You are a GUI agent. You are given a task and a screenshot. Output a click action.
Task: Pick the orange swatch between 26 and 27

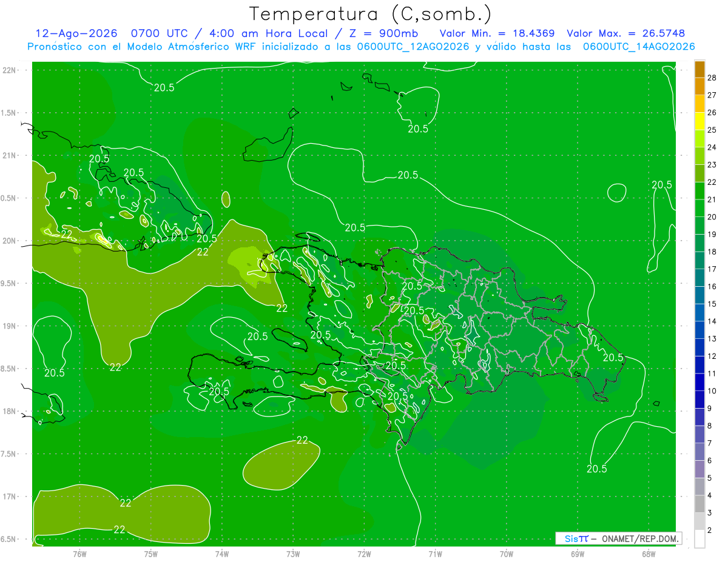pos(699,104)
